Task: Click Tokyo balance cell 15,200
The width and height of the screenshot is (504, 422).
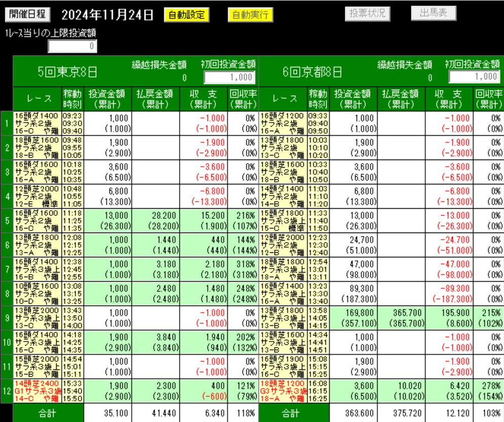Action: point(203,221)
